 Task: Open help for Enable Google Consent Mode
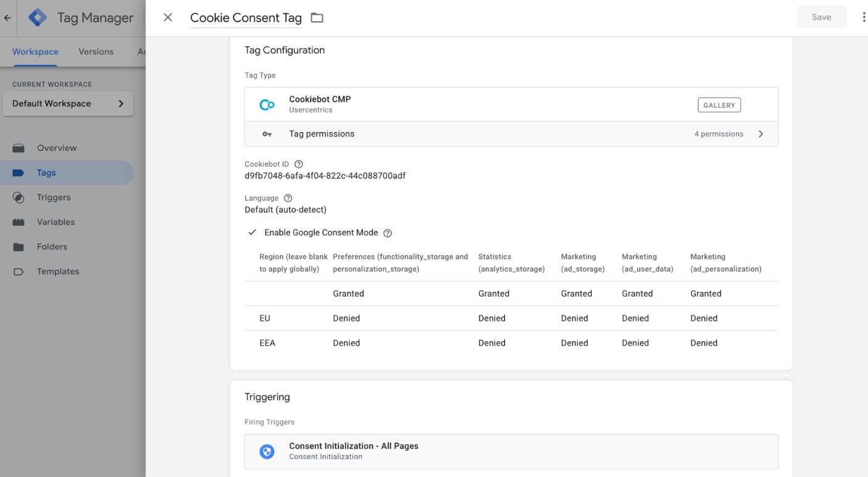click(388, 233)
